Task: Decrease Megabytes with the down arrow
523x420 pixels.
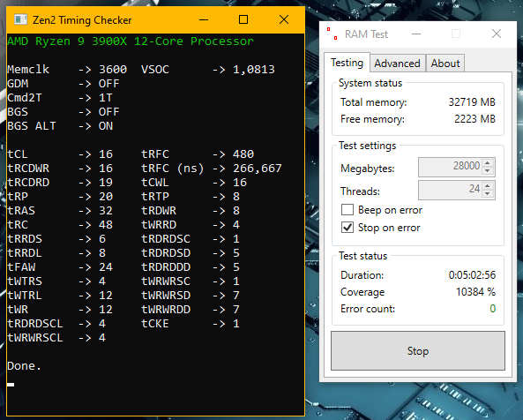Action: pos(488,171)
